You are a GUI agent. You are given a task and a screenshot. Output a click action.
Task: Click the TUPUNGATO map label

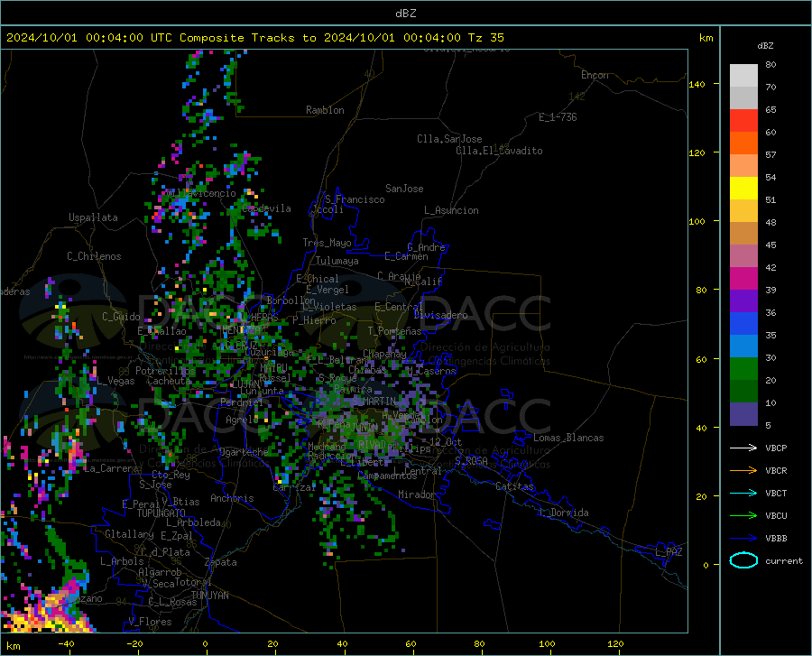[161, 513]
